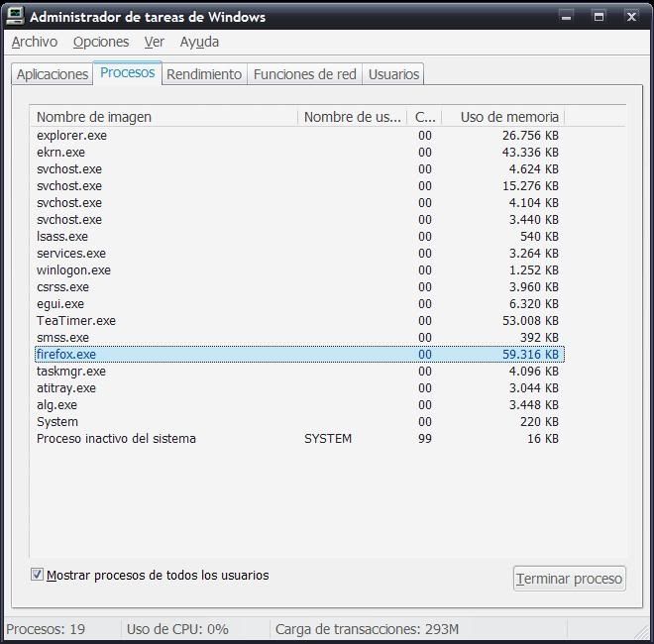
Task: Maximize the Task Manager window
Action: pyautogui.click(x=599, y=17)
